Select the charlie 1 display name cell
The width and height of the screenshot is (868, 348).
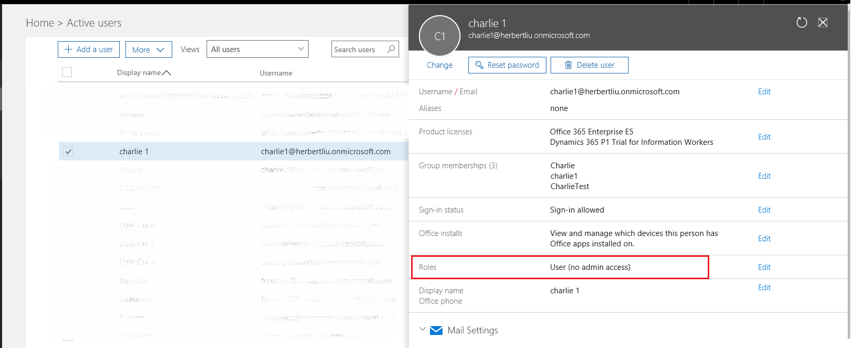click(x=134, y=152)
